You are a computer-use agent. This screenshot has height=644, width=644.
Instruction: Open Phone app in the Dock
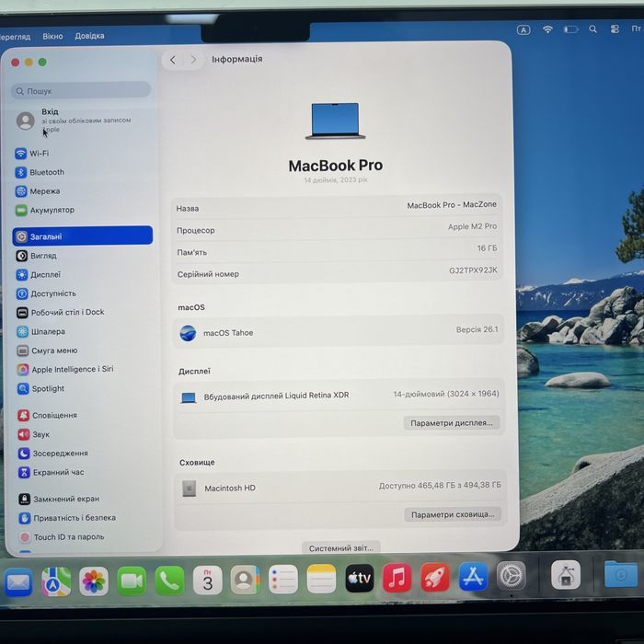coord(169,581)
